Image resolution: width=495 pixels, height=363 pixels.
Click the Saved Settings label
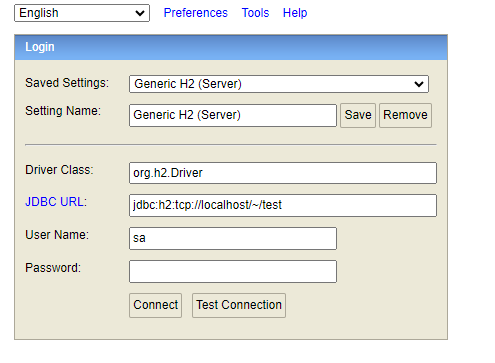click(x=67, y=83)
